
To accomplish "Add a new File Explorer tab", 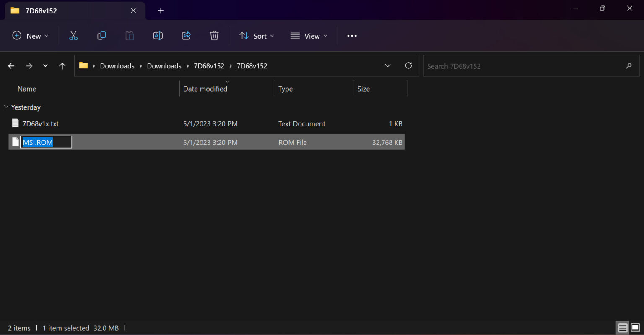I will (x=161, y=10).
